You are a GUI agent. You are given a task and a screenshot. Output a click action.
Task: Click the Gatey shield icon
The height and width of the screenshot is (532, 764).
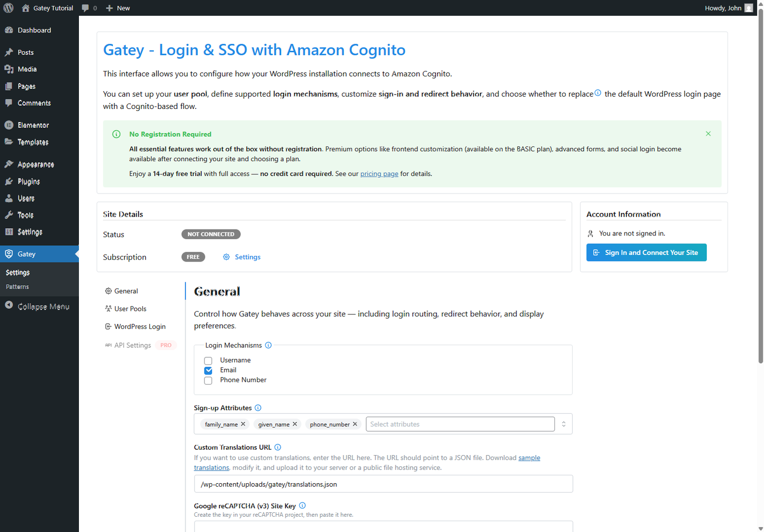point(9,254)
